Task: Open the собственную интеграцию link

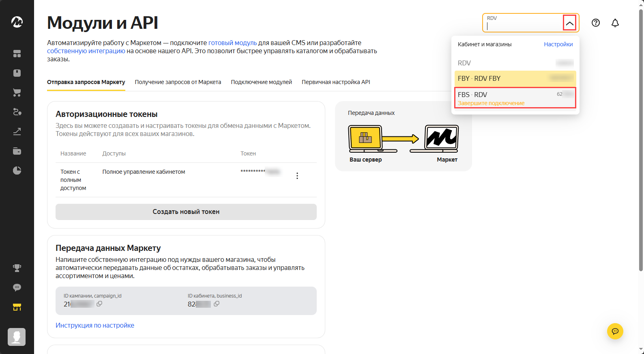Action: click(86, 51)
